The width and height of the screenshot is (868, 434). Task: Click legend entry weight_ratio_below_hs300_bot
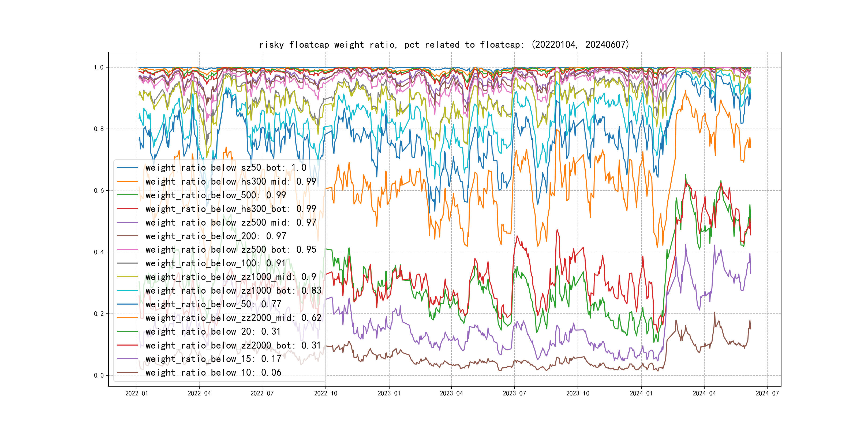pyautogui.click(x=230, y=209)
